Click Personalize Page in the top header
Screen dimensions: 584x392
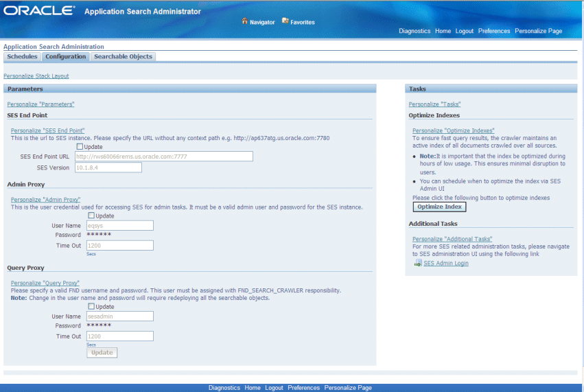coord(538,31)
